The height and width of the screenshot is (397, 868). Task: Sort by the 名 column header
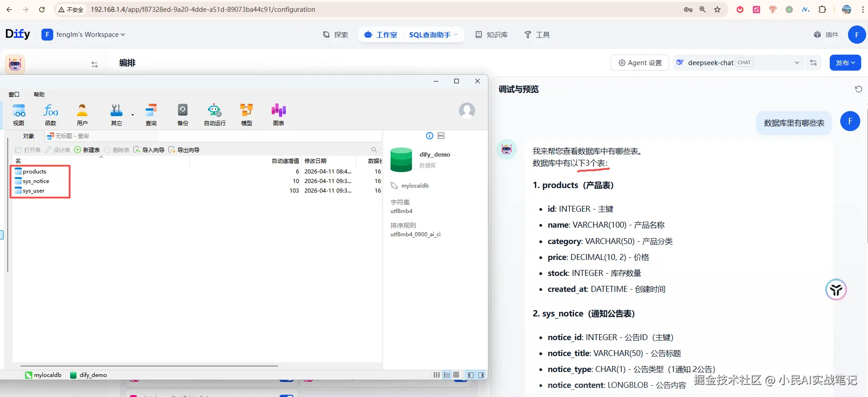point(101,161)
